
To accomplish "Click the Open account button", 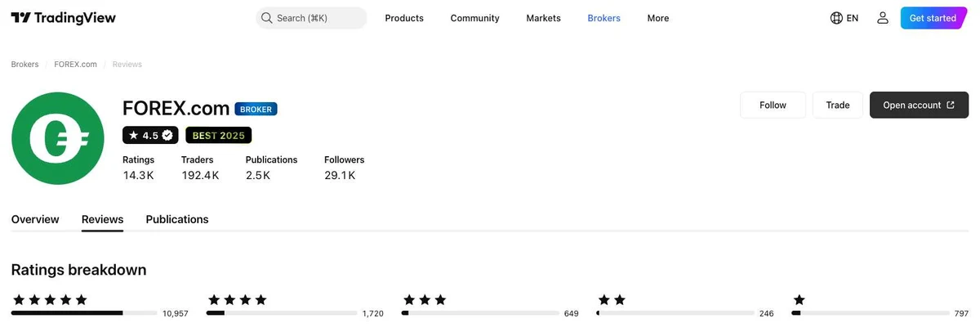I will pyautogui.click(x=919, y=105).
